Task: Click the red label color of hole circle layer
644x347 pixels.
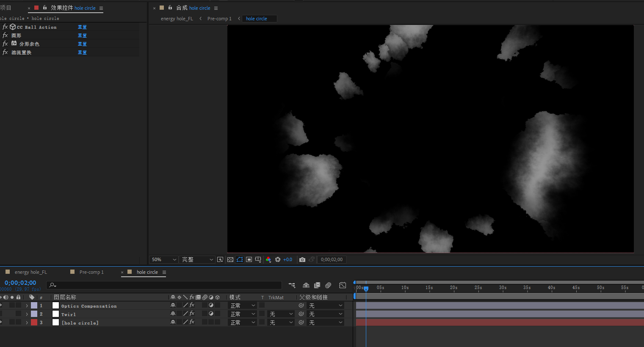Action: (34, 322)
